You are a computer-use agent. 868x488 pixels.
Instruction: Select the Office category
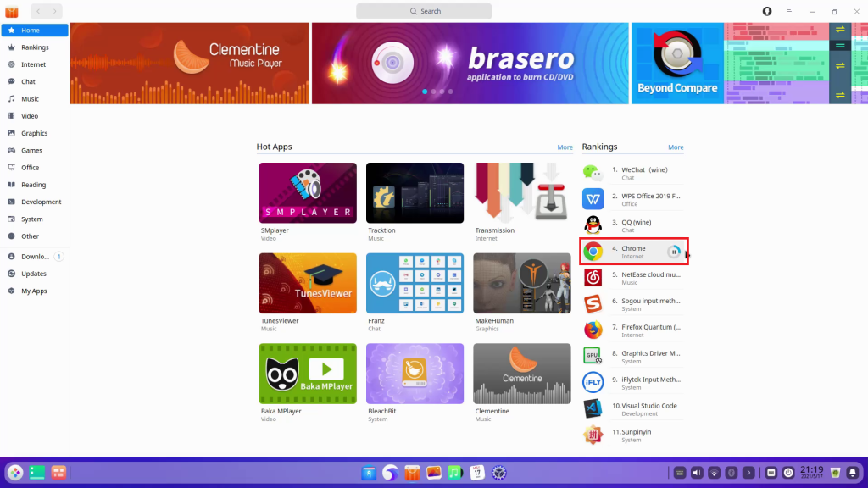(34, 167)
